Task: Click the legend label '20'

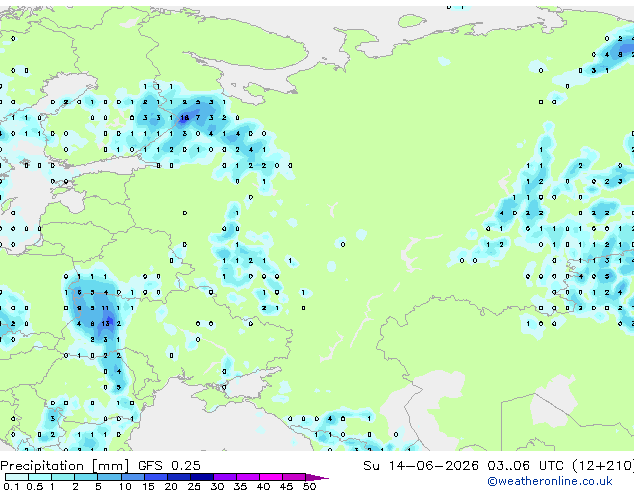Action: click(171, 486)
